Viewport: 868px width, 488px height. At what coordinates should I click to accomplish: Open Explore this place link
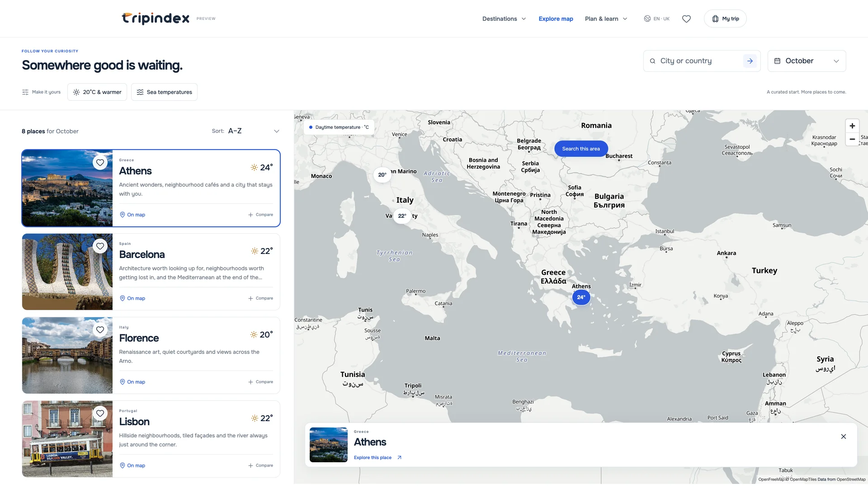pos(377,458)
